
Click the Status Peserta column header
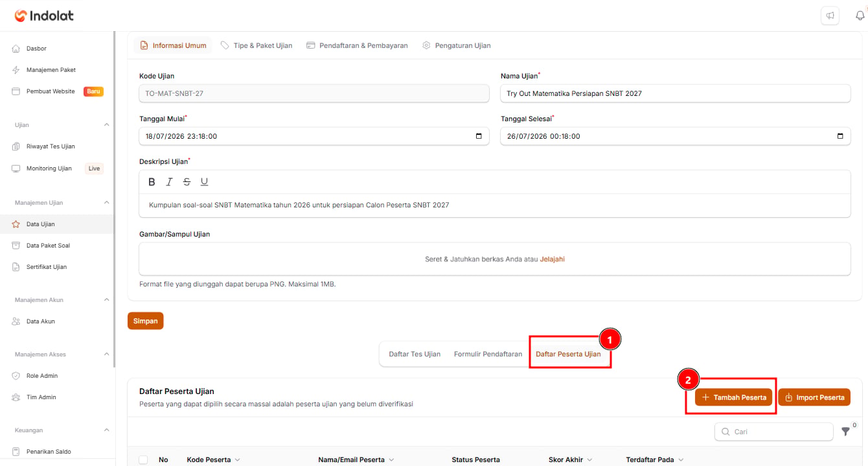(475, 460)
